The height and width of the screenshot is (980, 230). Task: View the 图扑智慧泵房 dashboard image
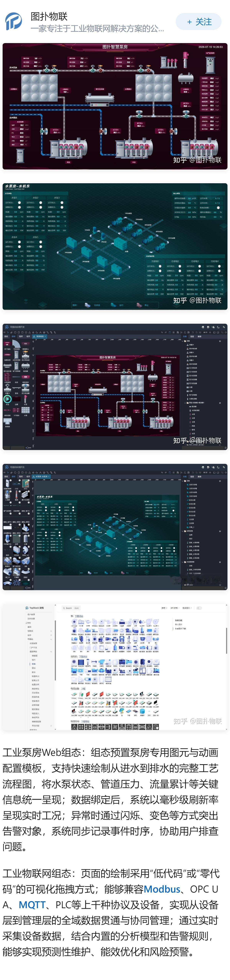(115, 106)
